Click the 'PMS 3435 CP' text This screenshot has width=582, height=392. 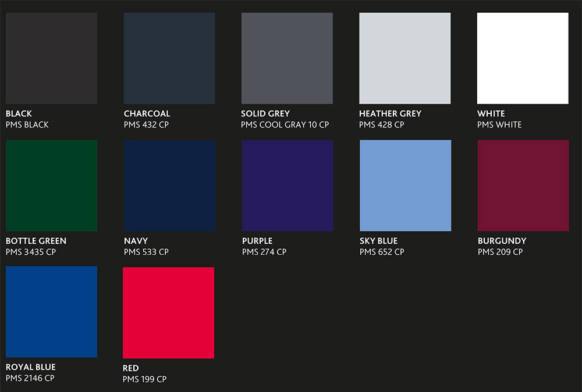point(31,252)
